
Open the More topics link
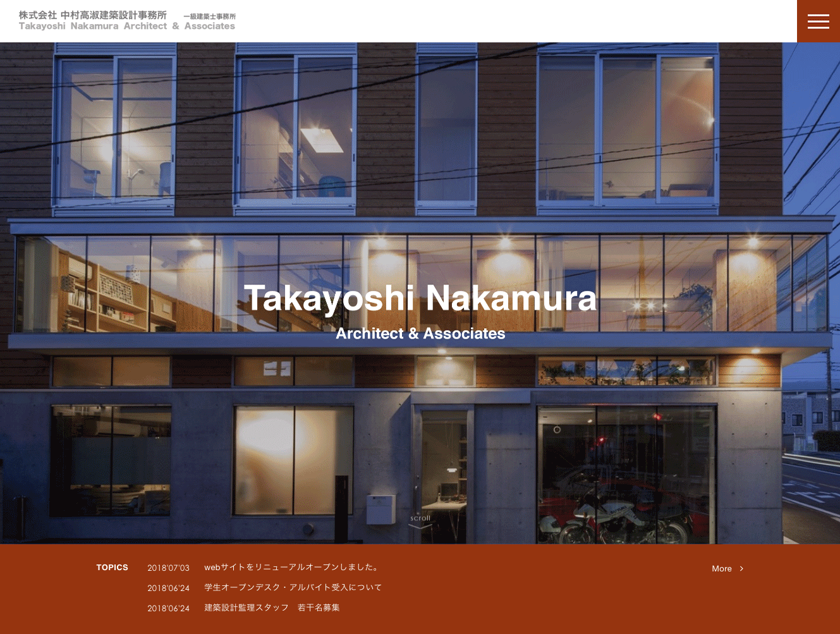coord(727,569)
